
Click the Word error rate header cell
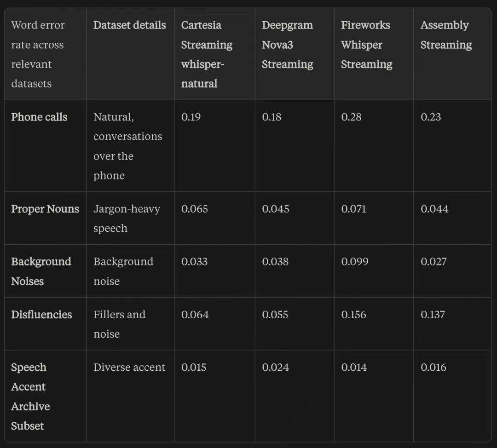[38, 54]
